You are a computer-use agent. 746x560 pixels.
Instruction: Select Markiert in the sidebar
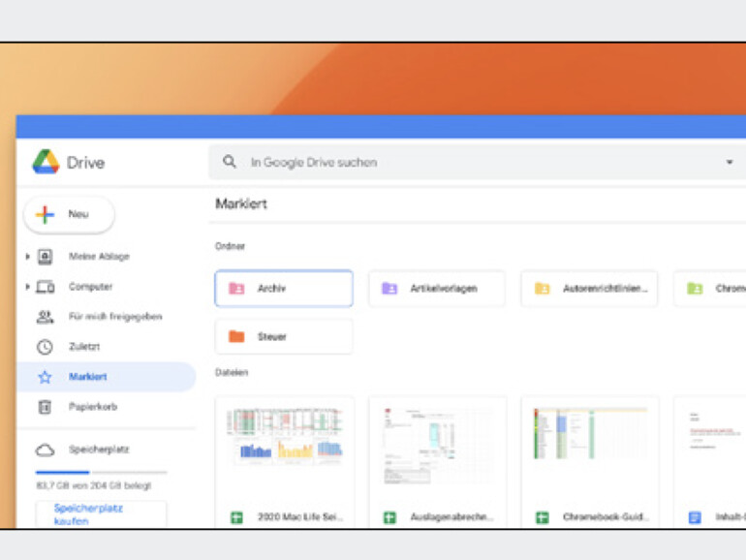tap(107, 377)
